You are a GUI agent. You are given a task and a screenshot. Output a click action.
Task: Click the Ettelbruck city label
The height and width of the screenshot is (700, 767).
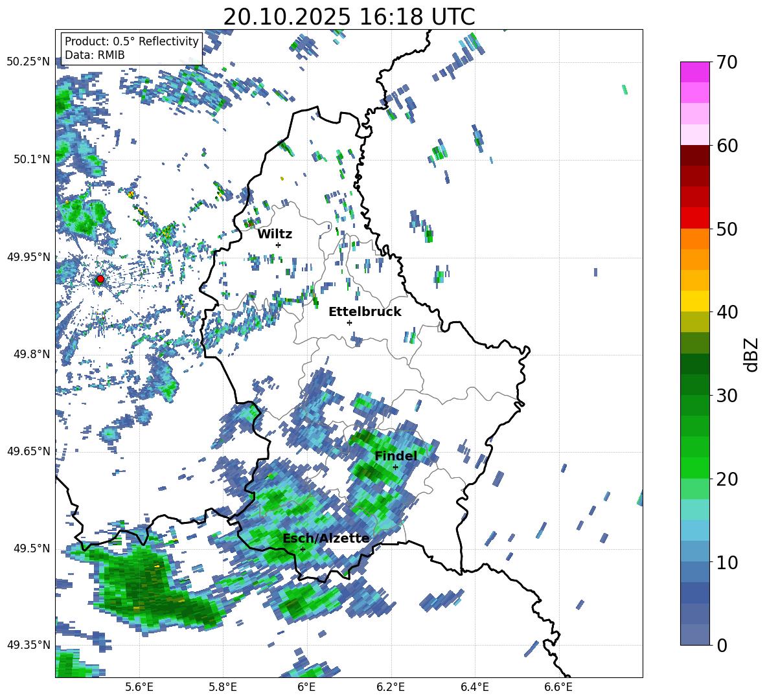tap(365, 312)
